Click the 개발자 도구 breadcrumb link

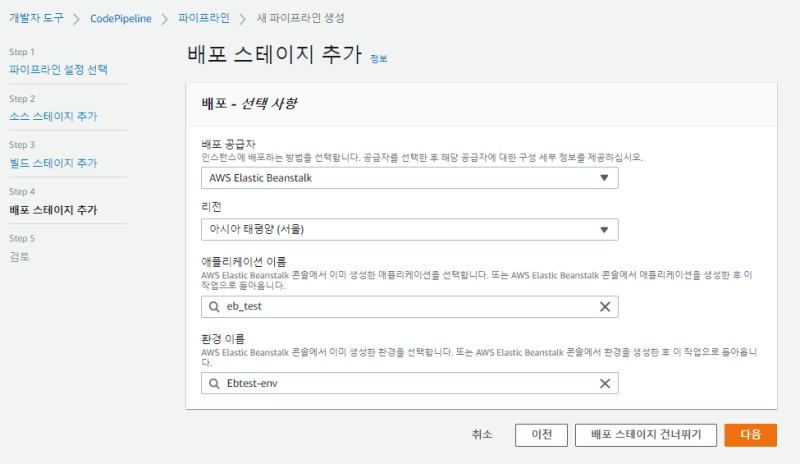(x=34, y=18)
